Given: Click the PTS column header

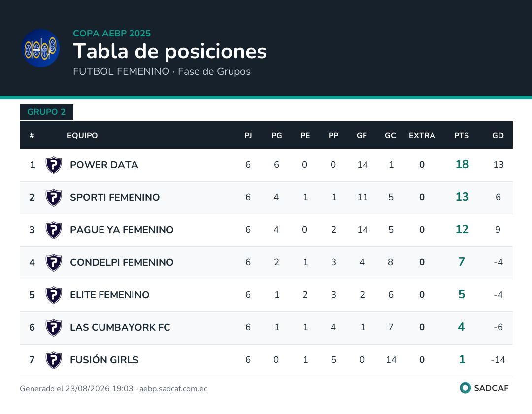Looking at the screenshot, I should 462,136.
